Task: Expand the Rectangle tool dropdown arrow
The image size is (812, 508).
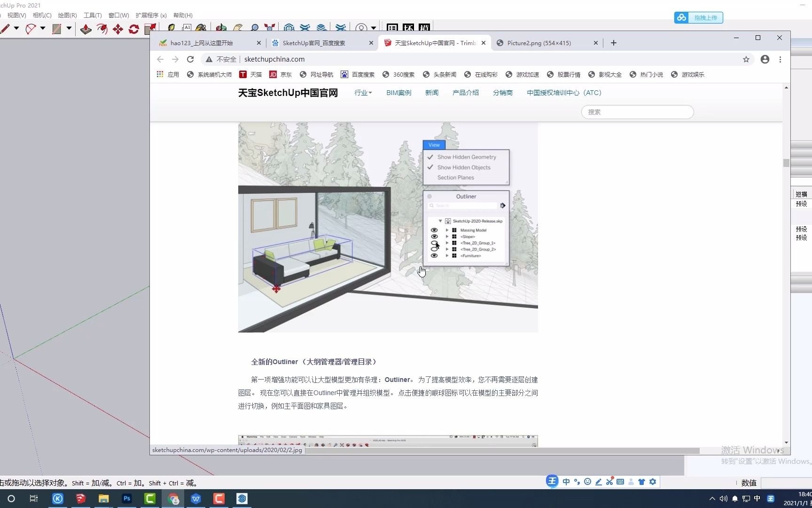Action: point(69,28)
